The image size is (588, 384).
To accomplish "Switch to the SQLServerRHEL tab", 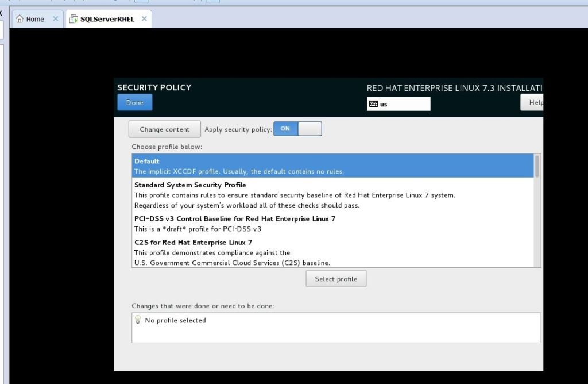I will coord(107,19).
